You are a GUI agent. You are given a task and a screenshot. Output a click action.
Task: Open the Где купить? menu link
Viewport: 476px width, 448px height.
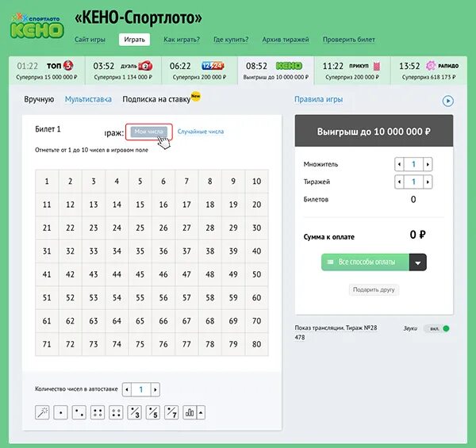[231, 40]
